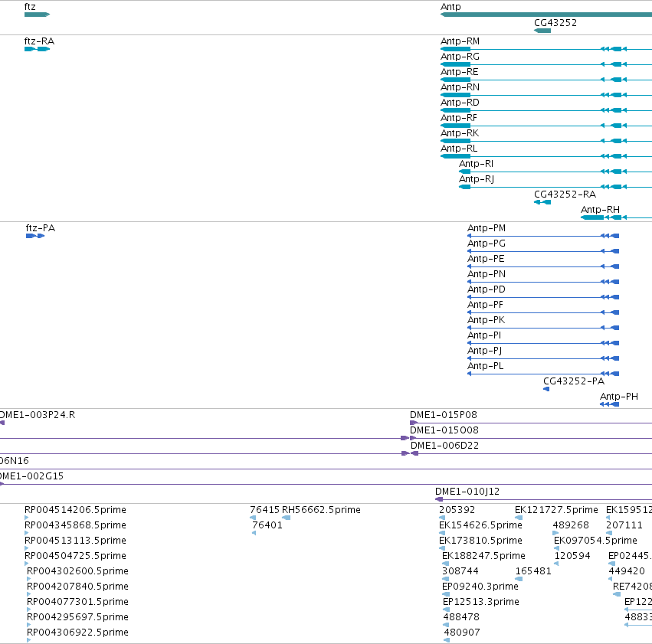Click the ftz-RA transcript exon glyph

tap(37, 49)
